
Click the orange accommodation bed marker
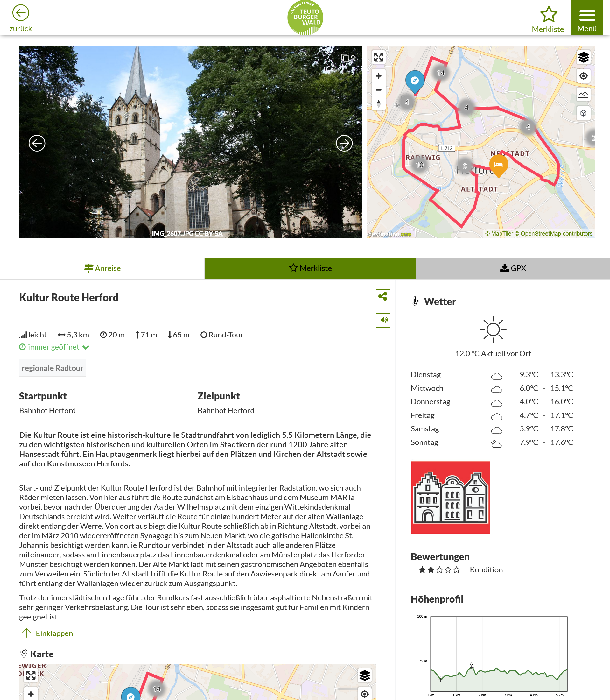tap(499, 166)
